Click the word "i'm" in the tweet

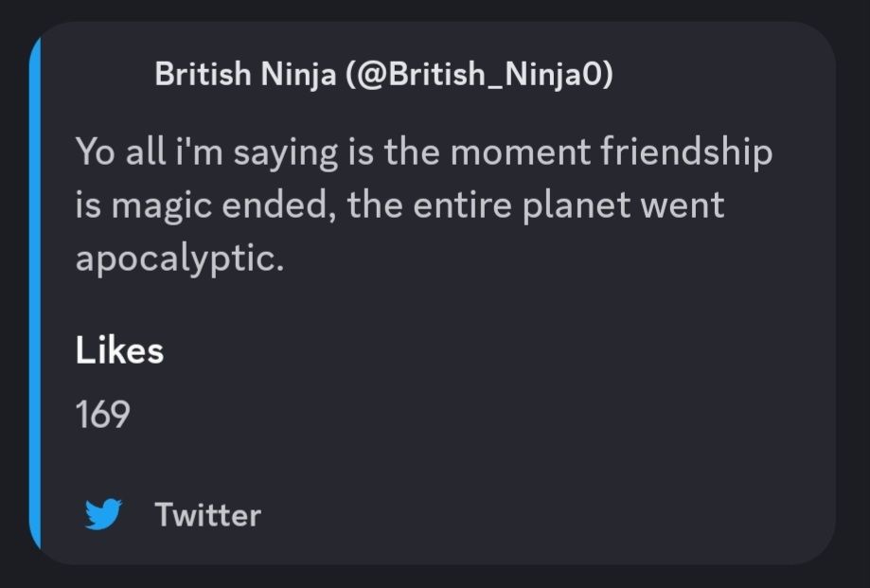click(x=195, y=153)
